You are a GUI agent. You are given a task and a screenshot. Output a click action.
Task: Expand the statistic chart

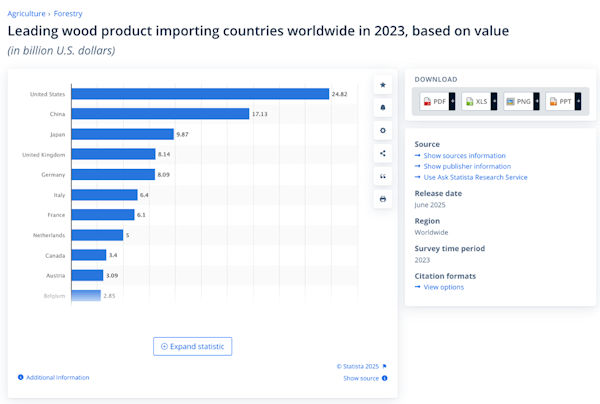coord(193,346)
